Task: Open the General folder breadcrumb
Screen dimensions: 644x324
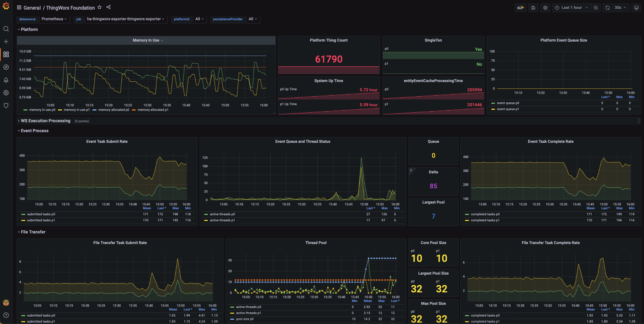Action: click(x=32, y=8)
